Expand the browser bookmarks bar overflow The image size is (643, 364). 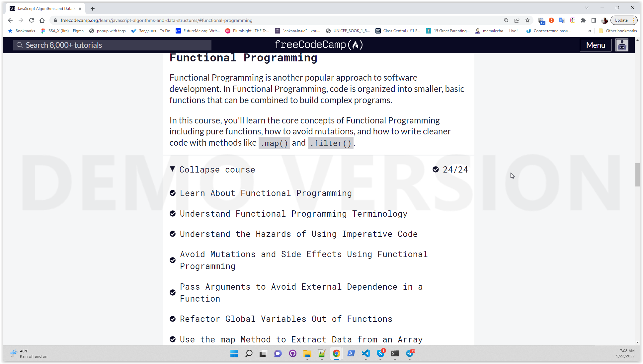point(590,31)
